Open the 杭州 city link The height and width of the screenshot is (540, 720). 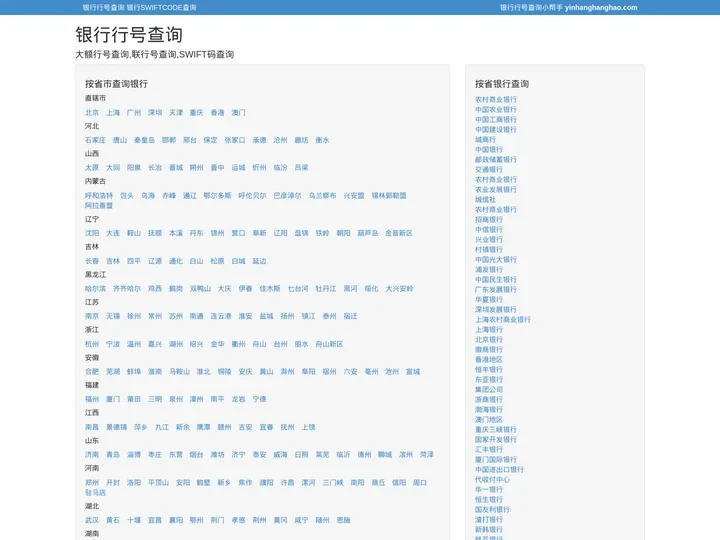click(92, 344)
